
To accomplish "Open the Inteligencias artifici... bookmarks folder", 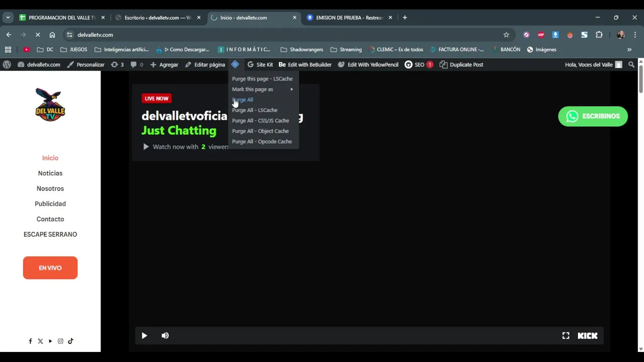I will pos(121,49).
